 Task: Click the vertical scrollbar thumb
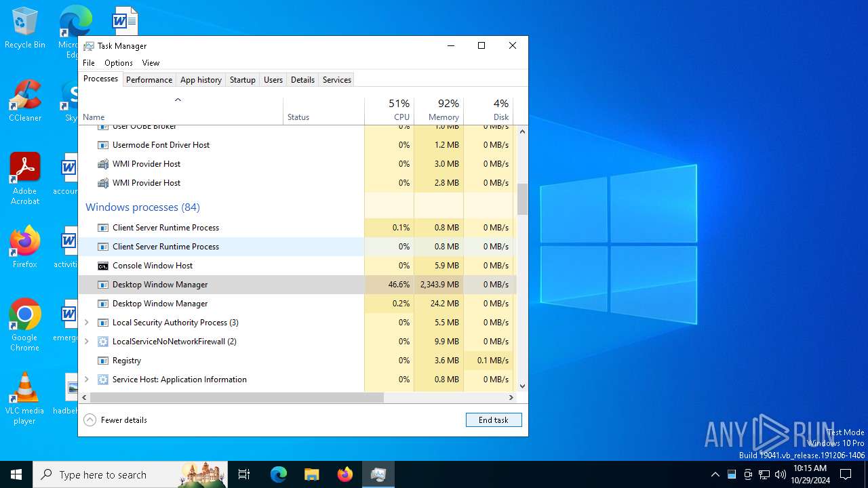pyautogui.click(x=522, y=199)
